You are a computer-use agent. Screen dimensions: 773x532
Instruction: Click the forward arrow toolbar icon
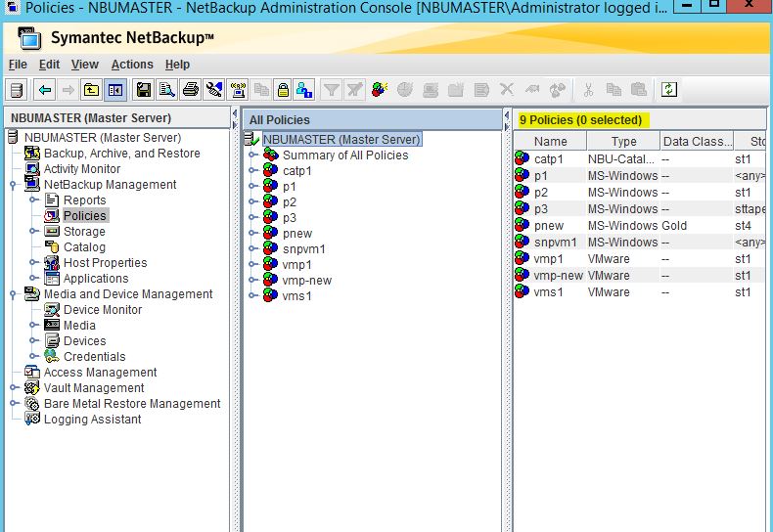tap(68, 90)
